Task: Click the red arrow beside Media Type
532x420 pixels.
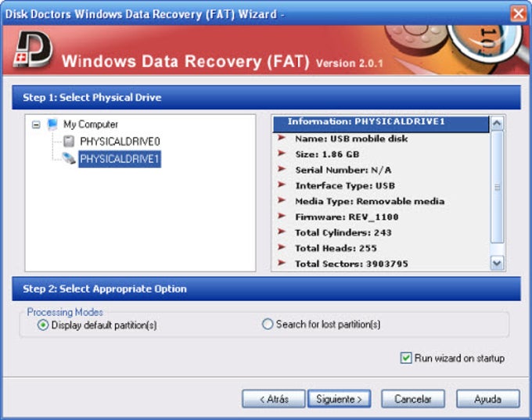Action: point(282,200)
